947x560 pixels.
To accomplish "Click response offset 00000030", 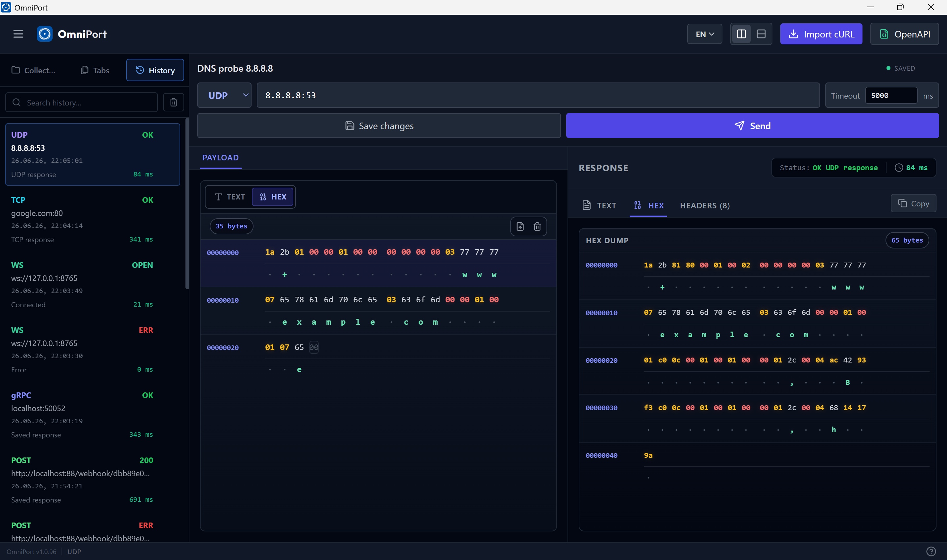I will click(x=602, y=408).
